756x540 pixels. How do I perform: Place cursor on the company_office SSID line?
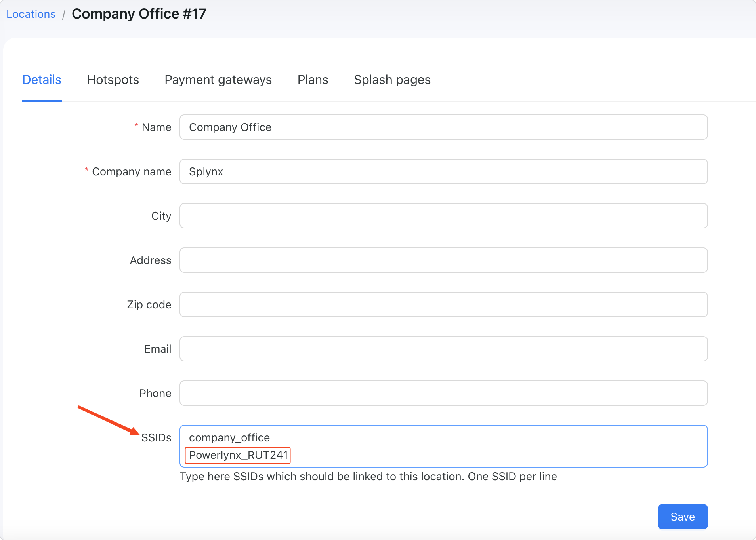(229, 438)
